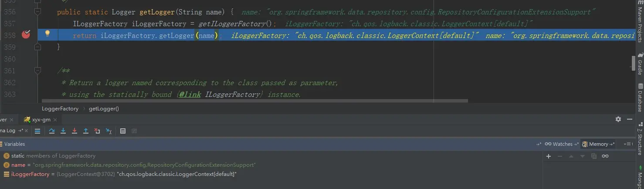Click the Run to Cursor icon

tap(108, 131)
